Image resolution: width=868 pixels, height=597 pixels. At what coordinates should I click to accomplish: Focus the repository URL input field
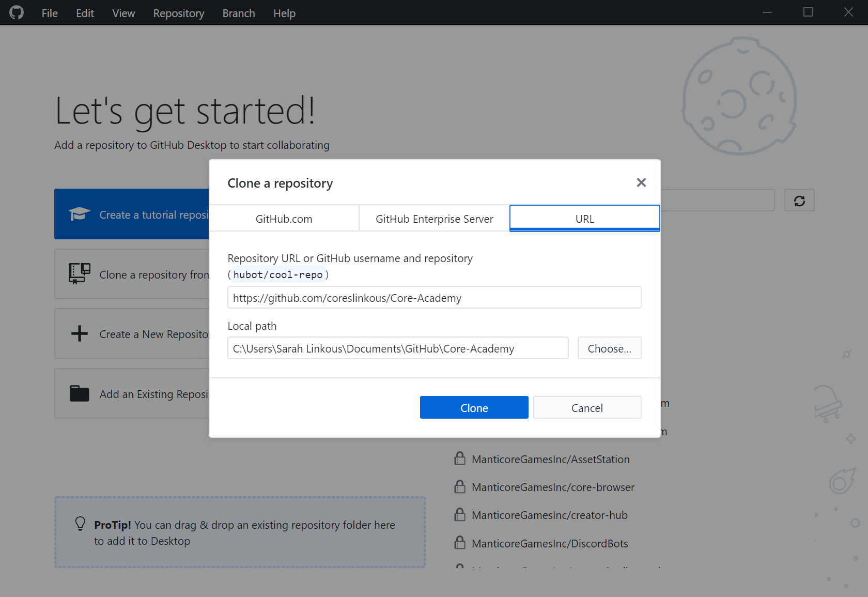tap(435, 298)
